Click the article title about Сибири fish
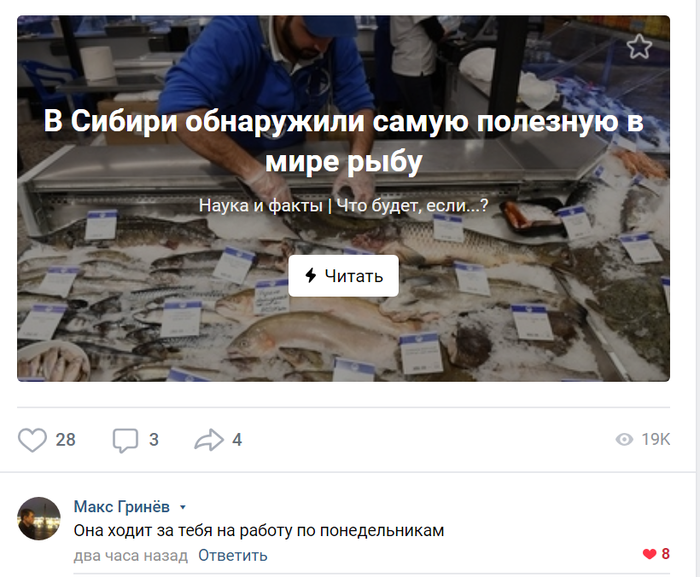The image size is (700, 577). (343, 141)
